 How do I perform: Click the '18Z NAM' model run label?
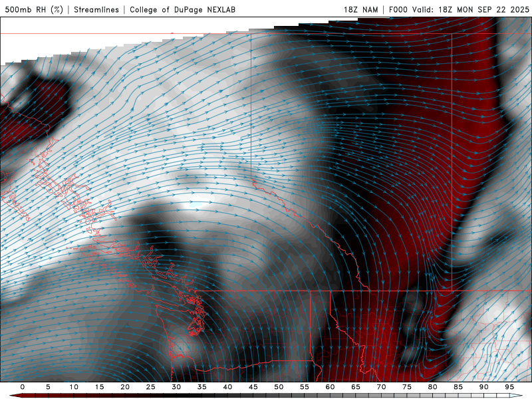(360, 9)
